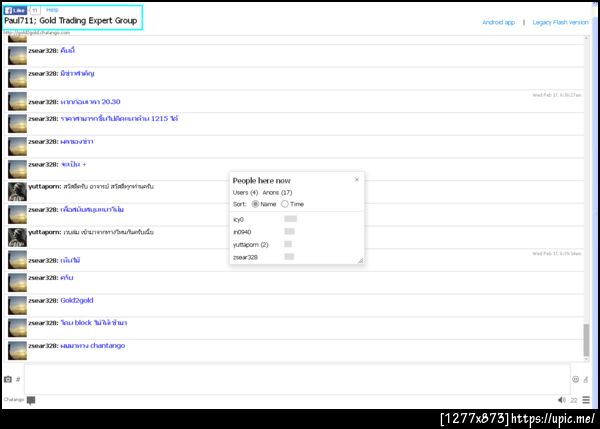Image resolution: width=600 pixels, height=429 pixels.
Task: Open the Help link at the top
Action: pyautogui.click(x=52, y=10)
